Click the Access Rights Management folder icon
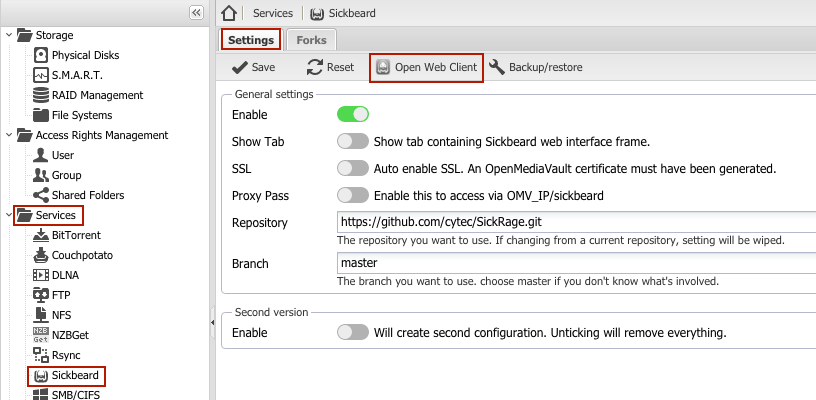Screen dimensions: 816x400 (24, 135)
